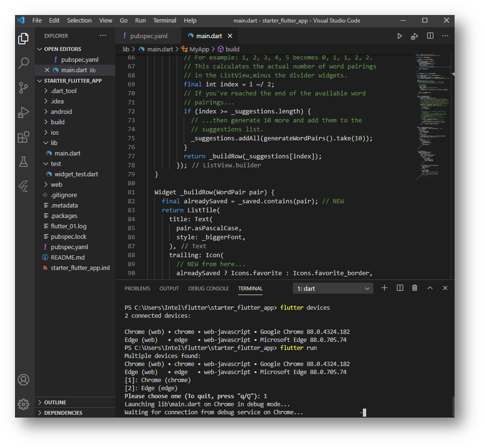The width and height of the screenshot is (485, 448).
Task: Select the Terminal panel tab
Action: pyautogui.click(x=250, y=288)
